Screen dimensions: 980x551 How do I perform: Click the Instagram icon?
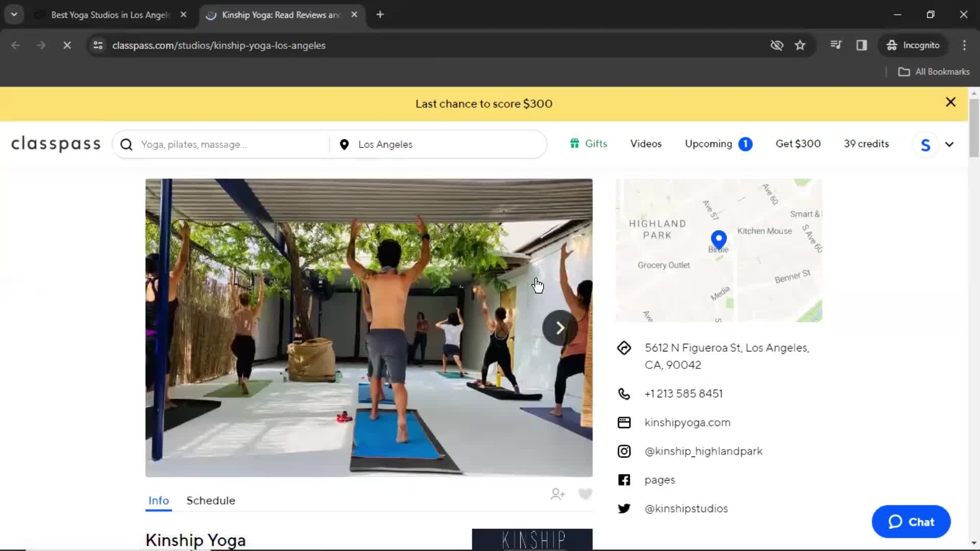tap(624, 451)
